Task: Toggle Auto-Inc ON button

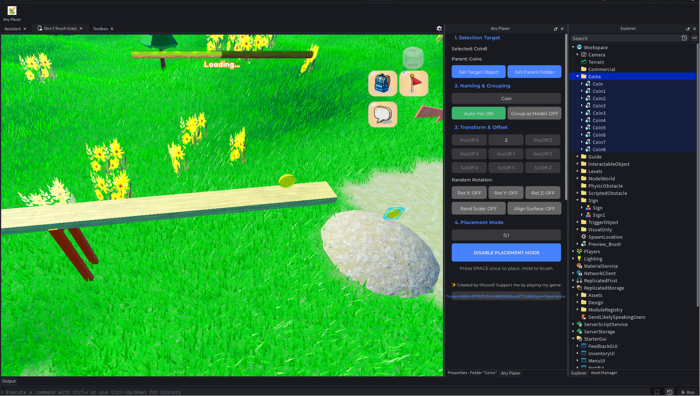Action: [479, 113]
